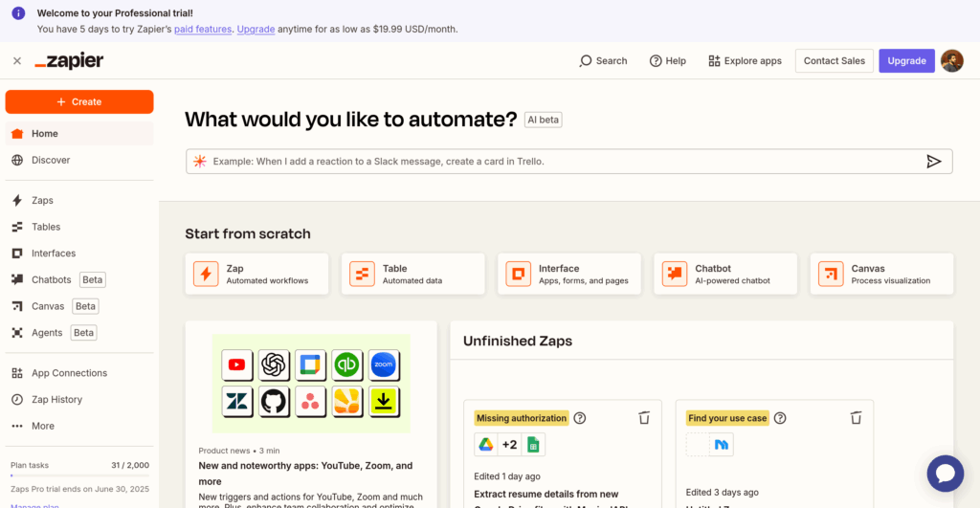The image size is (980, 508).
Task: Start a Canvas from scratch
Action: pos(881,274)
